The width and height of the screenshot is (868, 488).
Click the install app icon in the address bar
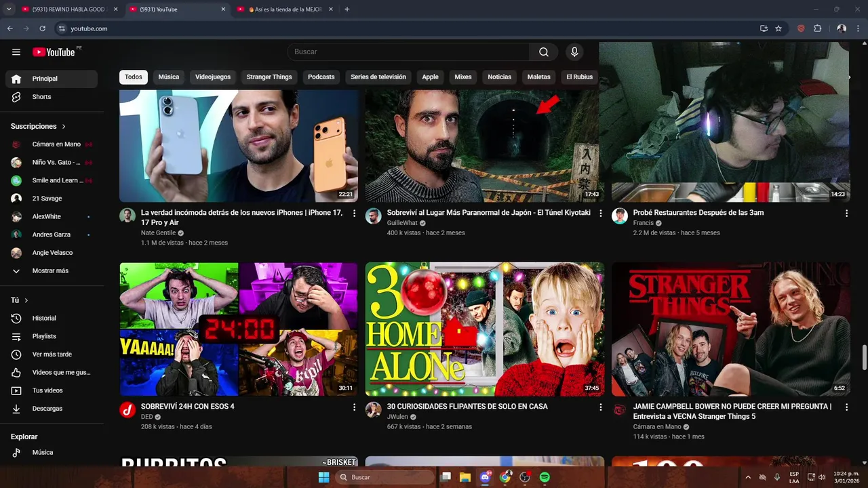764,28
